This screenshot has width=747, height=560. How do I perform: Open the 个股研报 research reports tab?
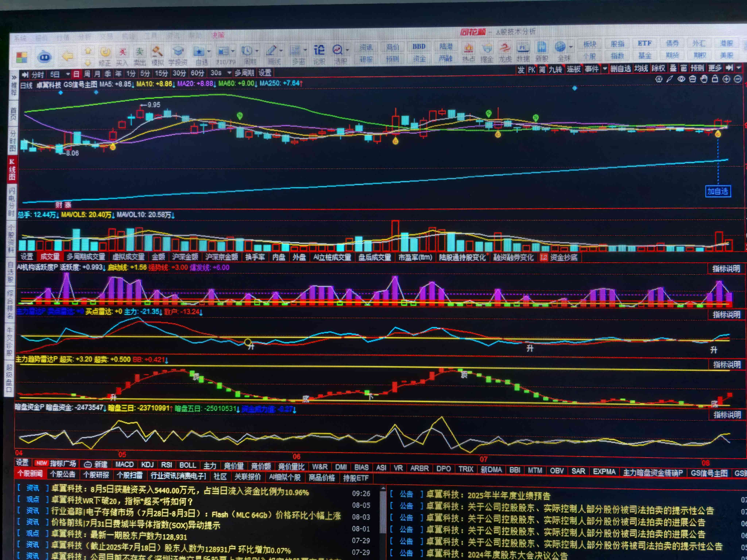(96, 475)
